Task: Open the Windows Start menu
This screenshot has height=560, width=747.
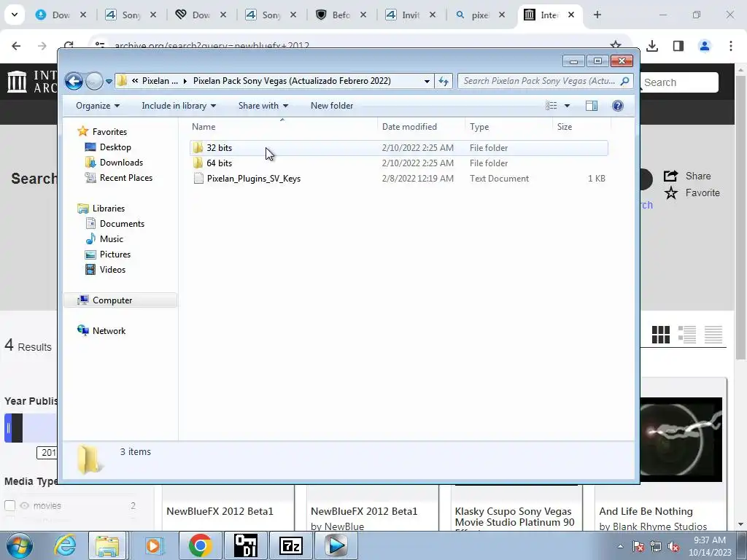Action: tap(20, 545)
